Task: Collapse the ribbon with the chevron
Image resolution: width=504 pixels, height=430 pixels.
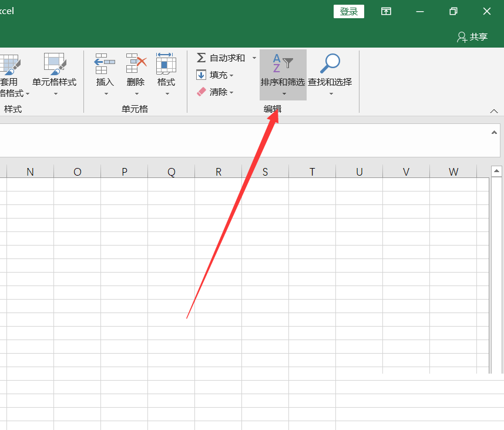Action: point(494,111)
